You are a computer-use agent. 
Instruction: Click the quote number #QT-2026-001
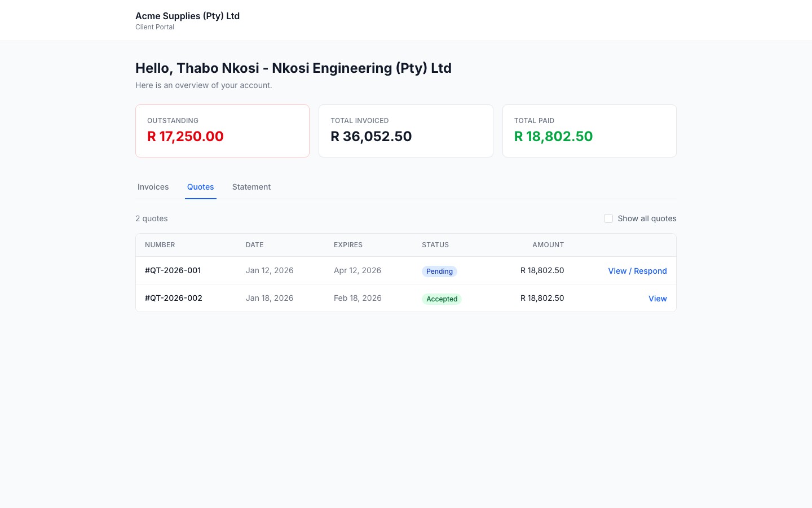173,270
